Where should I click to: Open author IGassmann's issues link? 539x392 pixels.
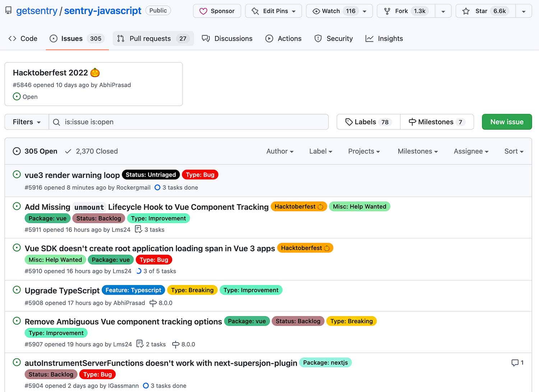coord(124,386)
